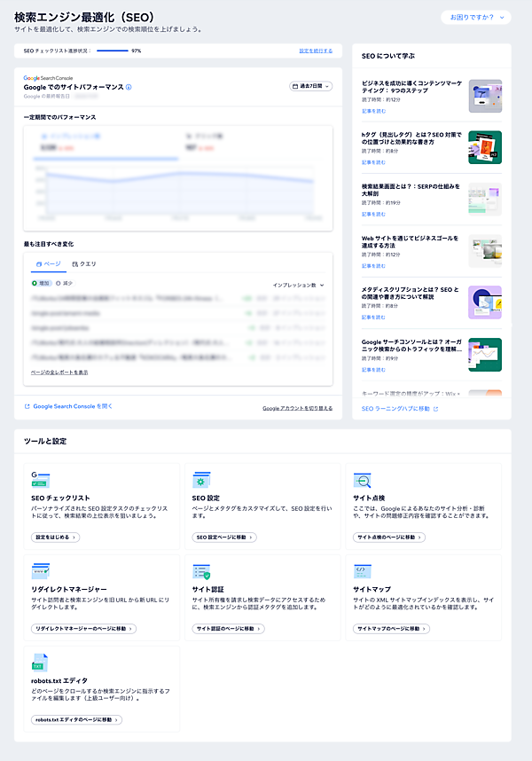The image size is (532, 761).
Task: Open the 過去7日間 date range dropdown
Action: click(x=310, y=86)
